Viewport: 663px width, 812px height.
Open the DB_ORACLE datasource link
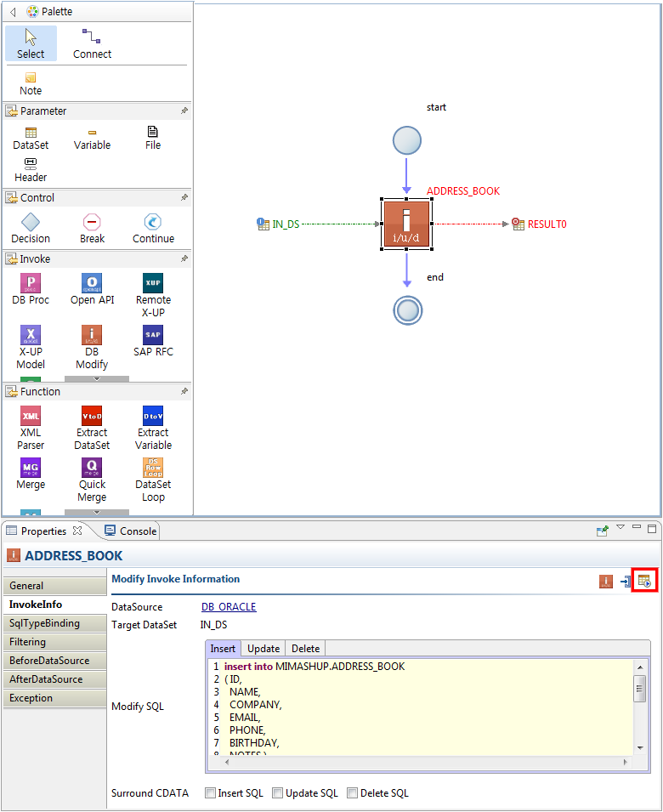click(229, 606)
